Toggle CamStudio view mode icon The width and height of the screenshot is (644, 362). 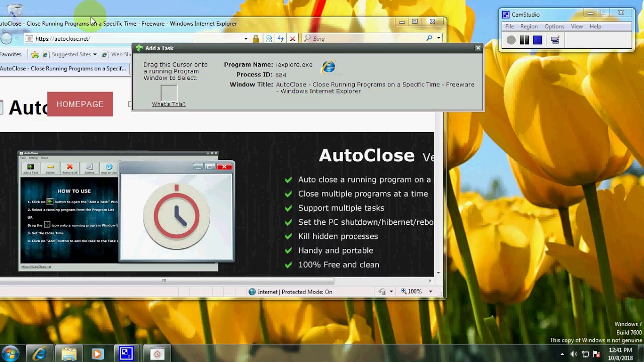click(555, 40)
